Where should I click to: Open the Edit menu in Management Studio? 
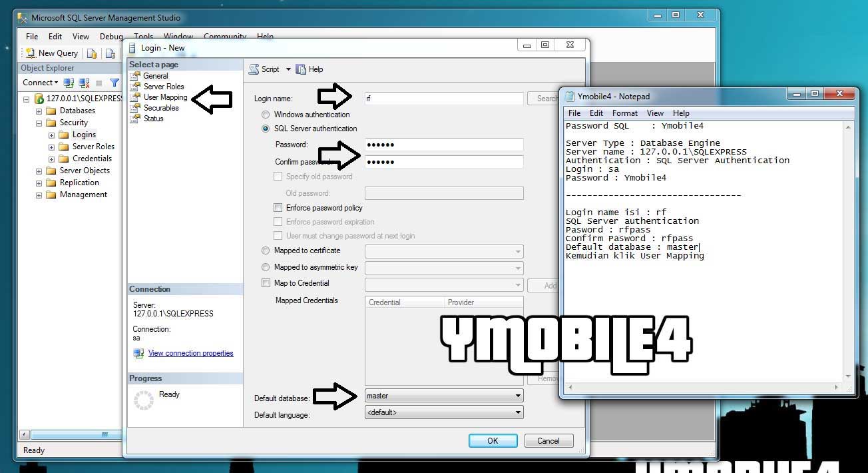click(55, 37)
